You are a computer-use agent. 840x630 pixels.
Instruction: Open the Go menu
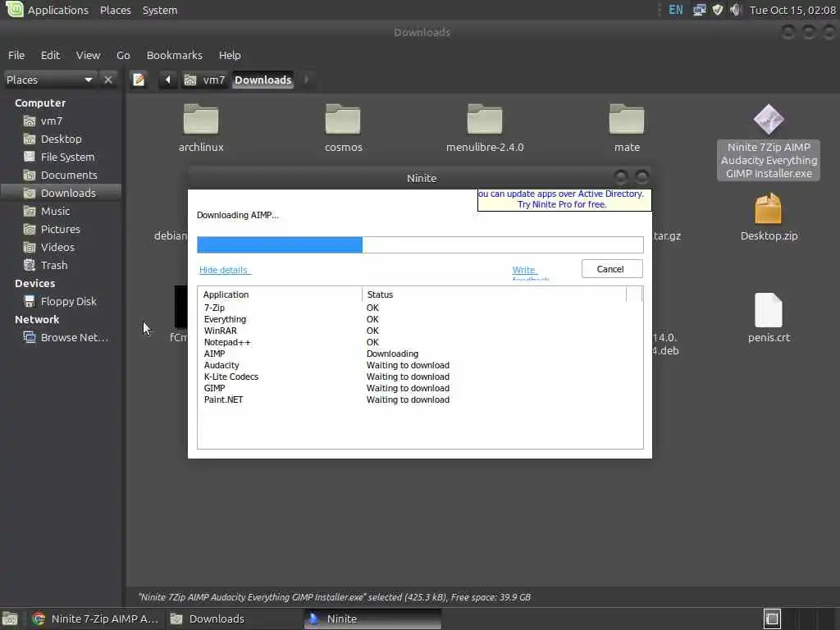[123, 55]
